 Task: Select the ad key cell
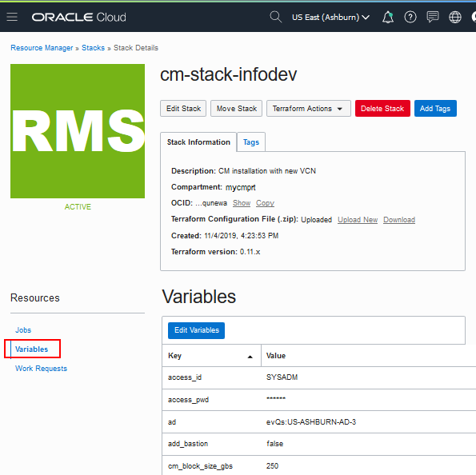pos(172,422)
